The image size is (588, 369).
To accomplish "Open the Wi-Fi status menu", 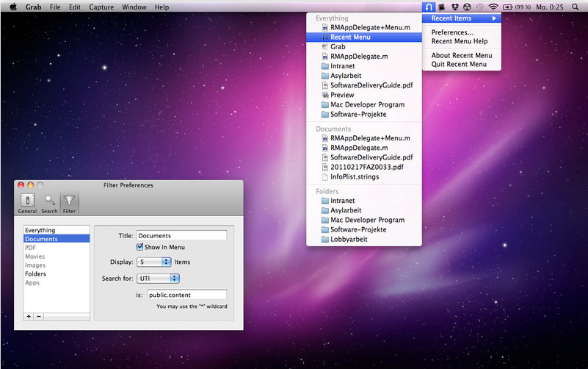I will (493, 7).
